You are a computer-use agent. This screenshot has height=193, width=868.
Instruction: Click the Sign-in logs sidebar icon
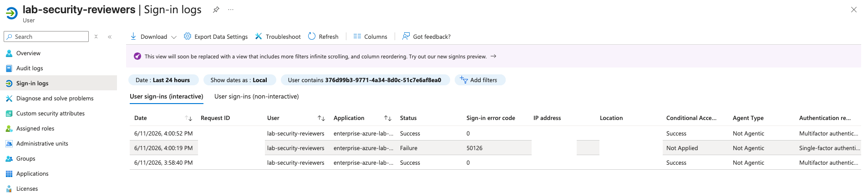click(9, 83)
